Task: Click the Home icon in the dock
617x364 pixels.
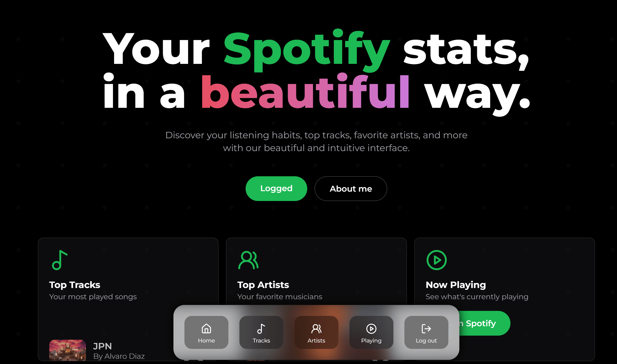Action: point(206,329)
